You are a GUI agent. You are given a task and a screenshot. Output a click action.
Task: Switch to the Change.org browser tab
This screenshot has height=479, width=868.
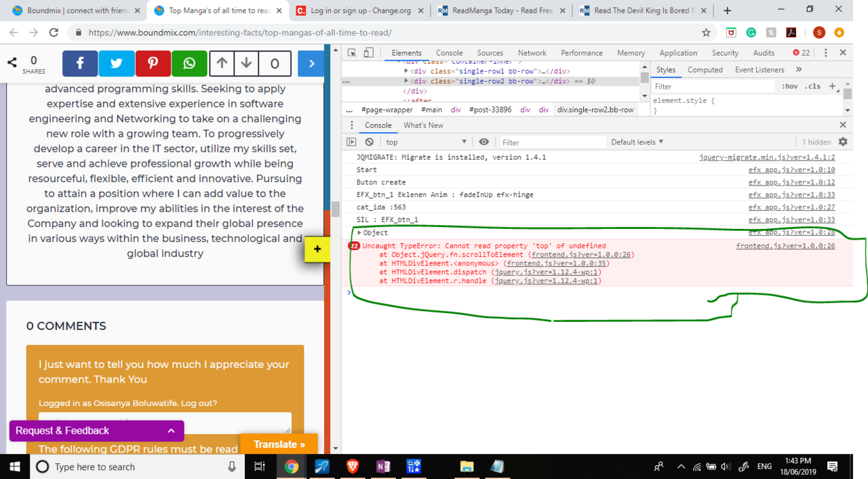[361, 11]
